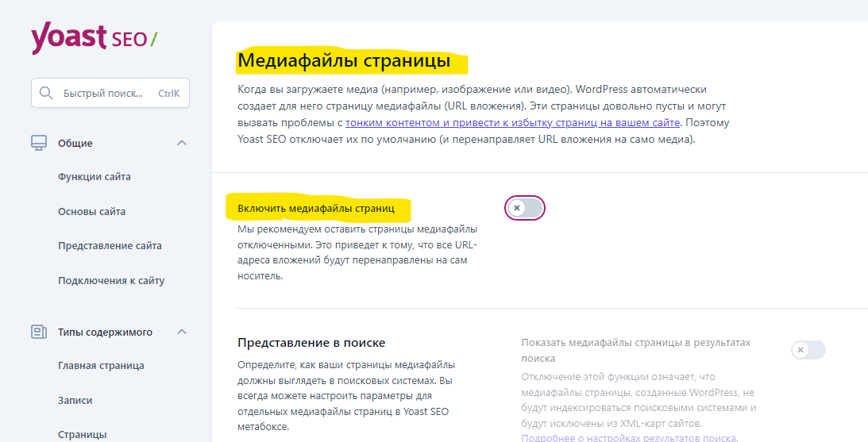Screen dimensions: 868x442
Task: Toggle the Включить медиафайлы страниц switch
Action: pyautogui.click(x=525, y=208)
